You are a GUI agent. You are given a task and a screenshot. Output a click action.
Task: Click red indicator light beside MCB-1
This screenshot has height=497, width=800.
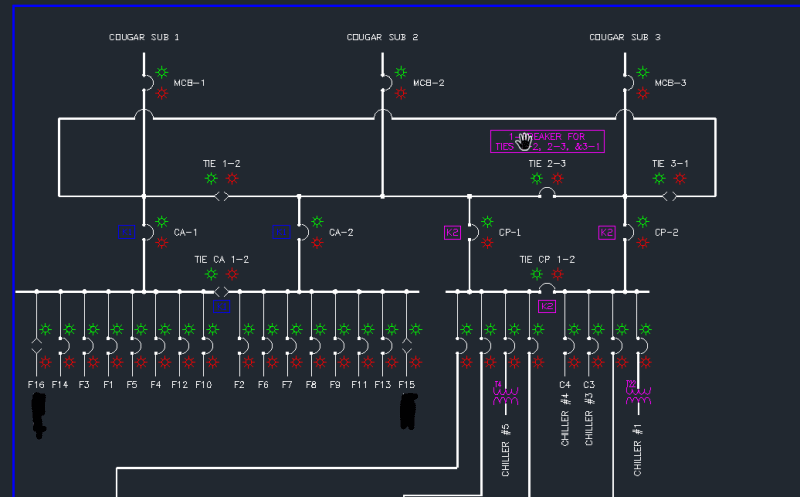tap(162, 93)
